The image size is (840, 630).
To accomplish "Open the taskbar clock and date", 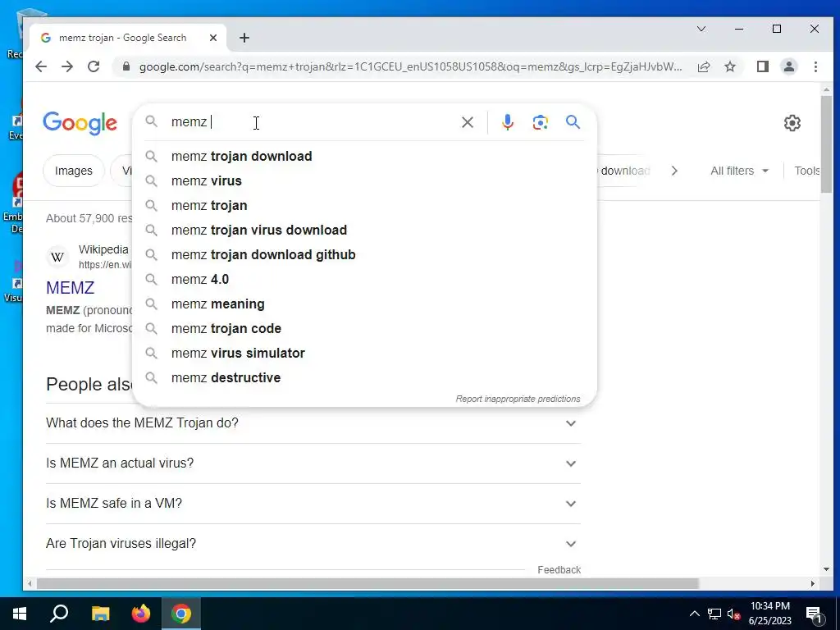I will 769,614.
